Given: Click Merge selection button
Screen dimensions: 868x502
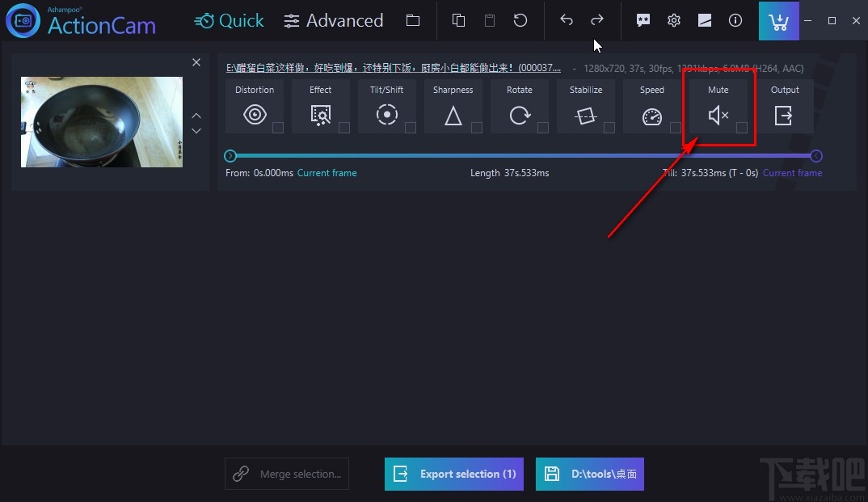Looking at the screenshot, I should (287, 474).
